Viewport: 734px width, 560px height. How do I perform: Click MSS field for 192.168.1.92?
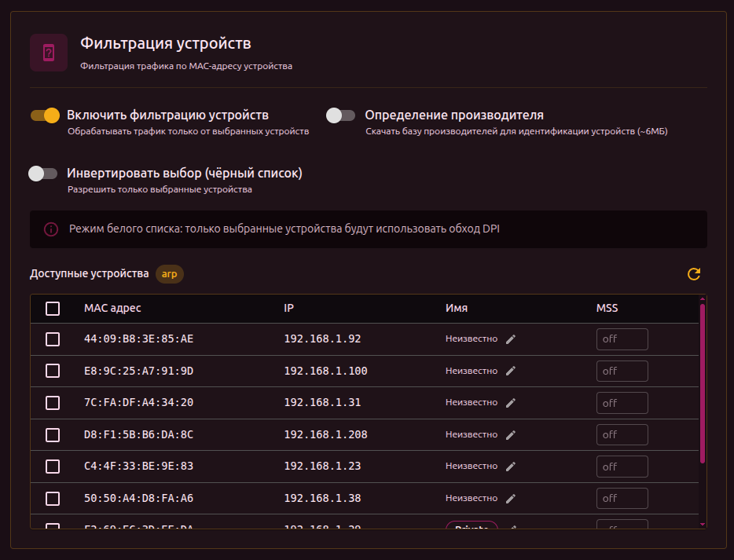tap(622, 339)
